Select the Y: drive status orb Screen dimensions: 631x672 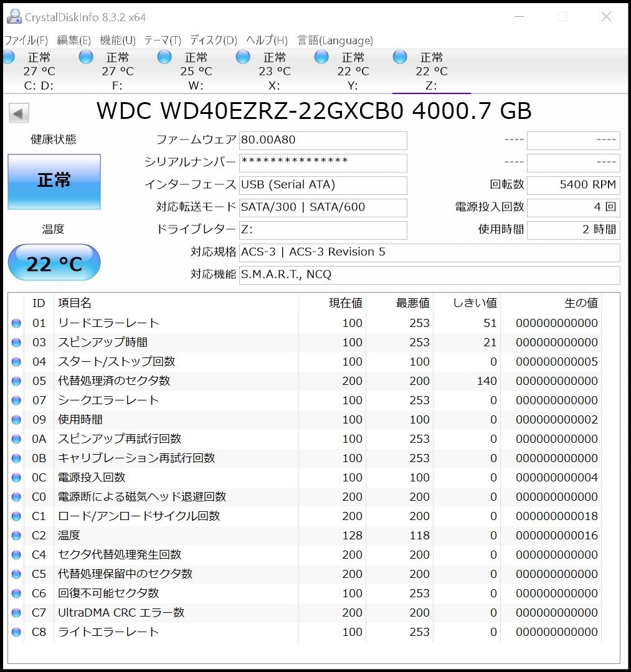pyautogui.click(x=321, y=57)
